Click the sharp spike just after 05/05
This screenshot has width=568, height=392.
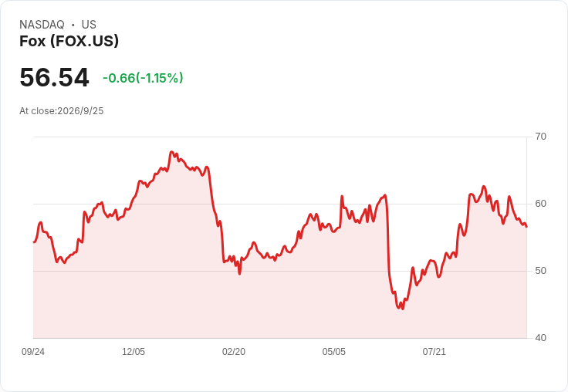pos(342,196)
